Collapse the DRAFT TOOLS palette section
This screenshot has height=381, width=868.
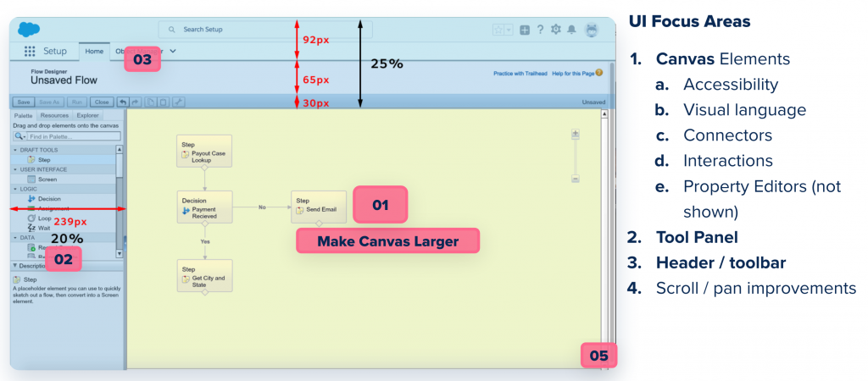click(15, 150)
